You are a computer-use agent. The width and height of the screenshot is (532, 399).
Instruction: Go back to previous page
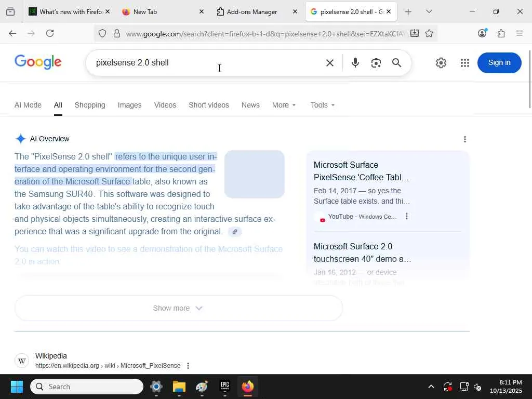(x=12, y=33)
